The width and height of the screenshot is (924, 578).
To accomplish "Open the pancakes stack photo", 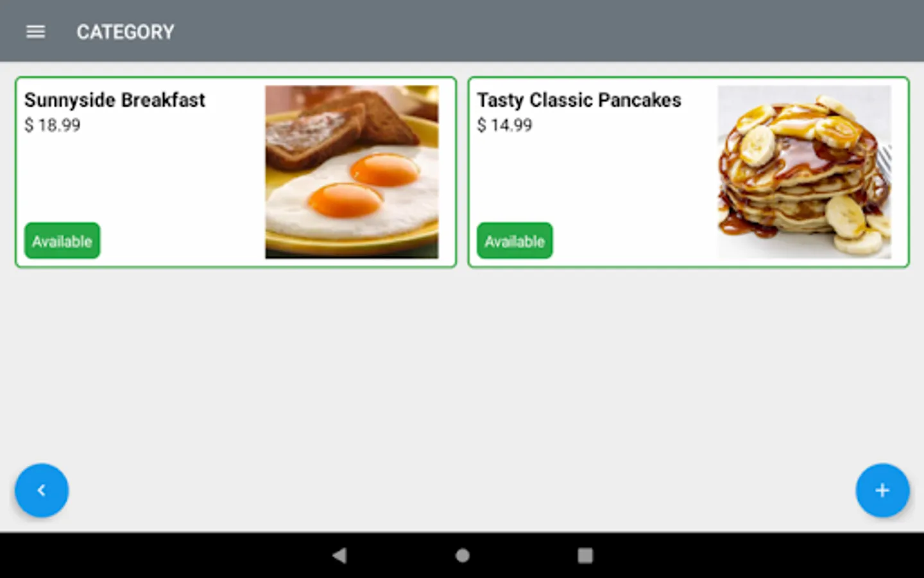I will pos(804,172).
